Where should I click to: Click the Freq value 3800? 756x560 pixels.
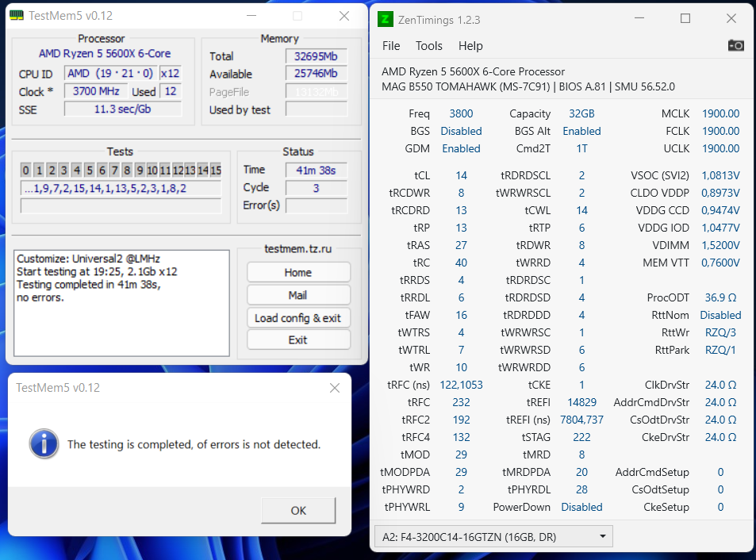[x=461, y=113]
